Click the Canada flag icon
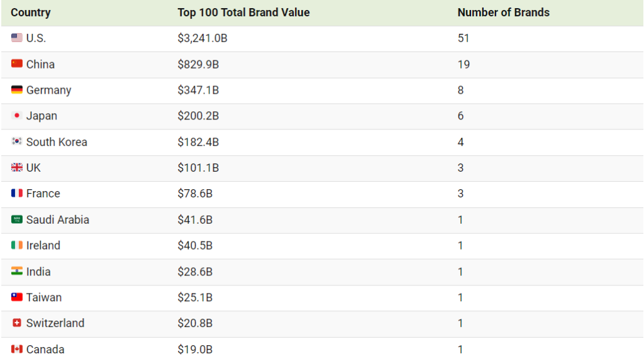Image resolution: width=644 pixels, height=364 pixels. [x=17, y=349]
